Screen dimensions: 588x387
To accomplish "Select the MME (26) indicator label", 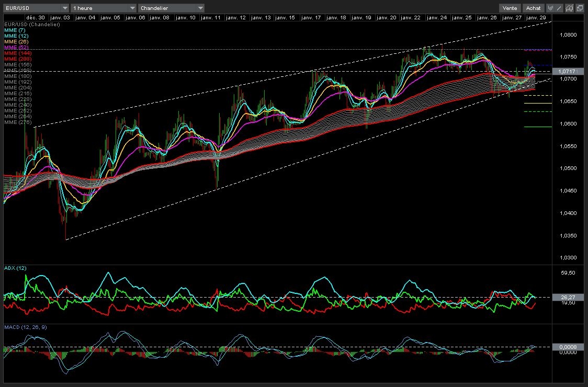I will [16, 42].
